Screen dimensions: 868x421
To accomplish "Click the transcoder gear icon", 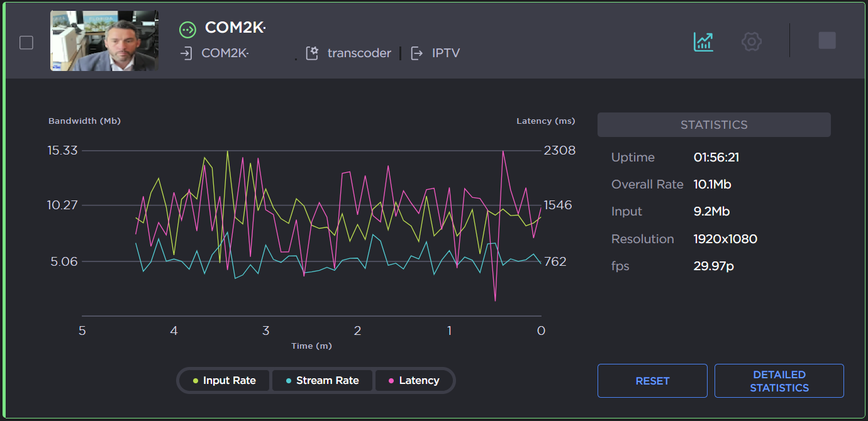I will (312, 53).
